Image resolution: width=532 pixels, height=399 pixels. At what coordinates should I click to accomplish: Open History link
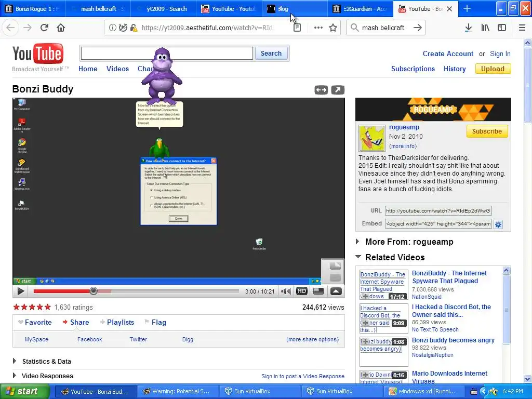coord(455,69)
